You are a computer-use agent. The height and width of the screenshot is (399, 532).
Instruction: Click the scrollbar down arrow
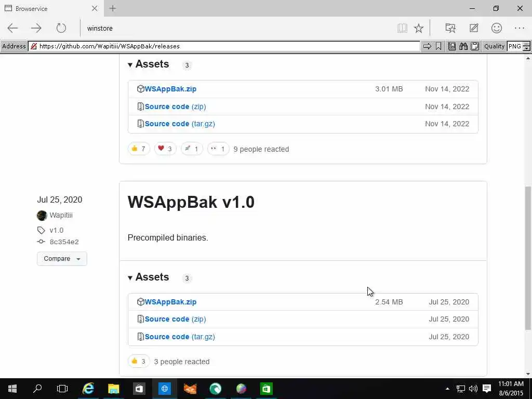tap(528, 374)
